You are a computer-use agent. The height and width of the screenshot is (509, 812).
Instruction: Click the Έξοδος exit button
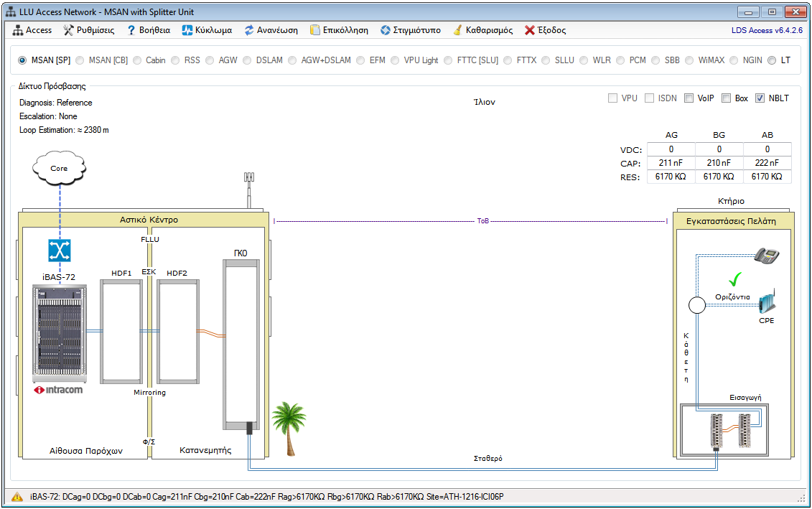click(545, 30)
